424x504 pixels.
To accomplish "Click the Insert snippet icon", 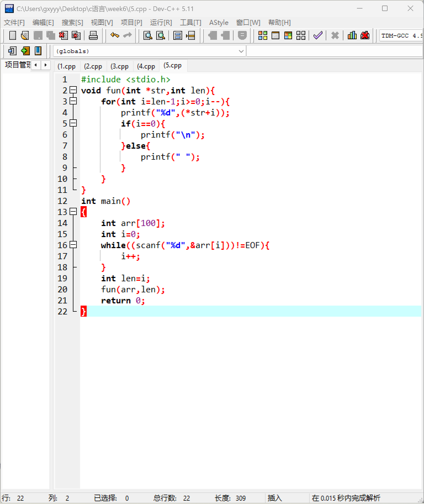I will pos(12,51).
